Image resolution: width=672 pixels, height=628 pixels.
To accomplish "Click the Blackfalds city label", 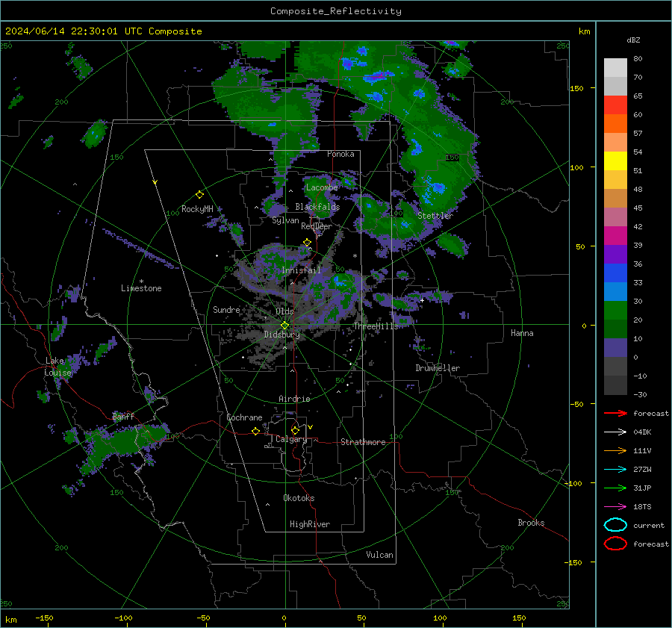I will (x=317, y=207).
